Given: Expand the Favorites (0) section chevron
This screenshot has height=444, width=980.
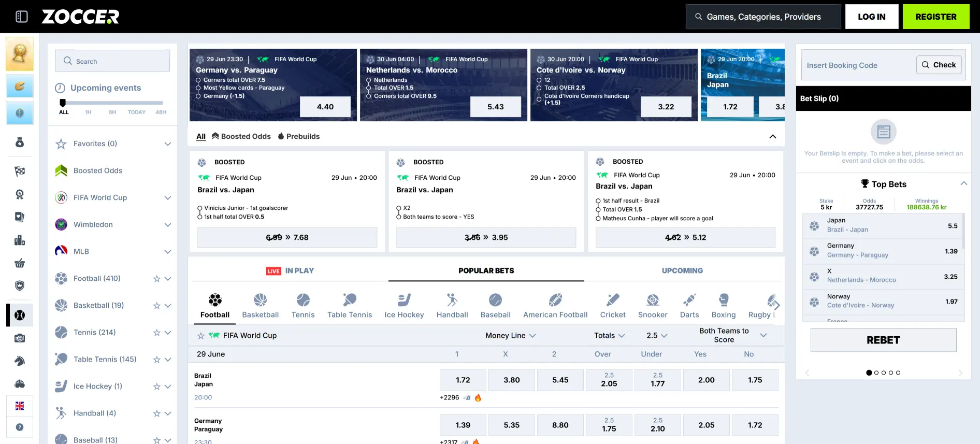Looking at the screenshot, I should (168, 144).
